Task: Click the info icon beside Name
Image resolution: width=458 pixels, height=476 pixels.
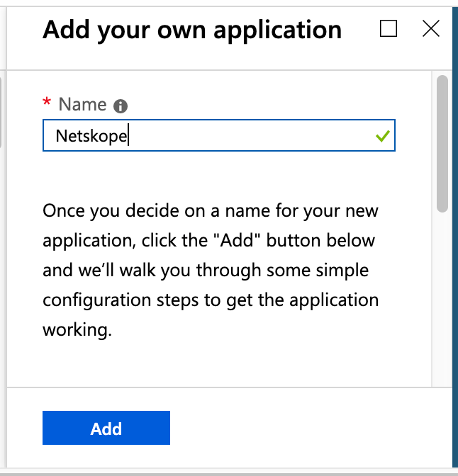Action: click(121, 106)
